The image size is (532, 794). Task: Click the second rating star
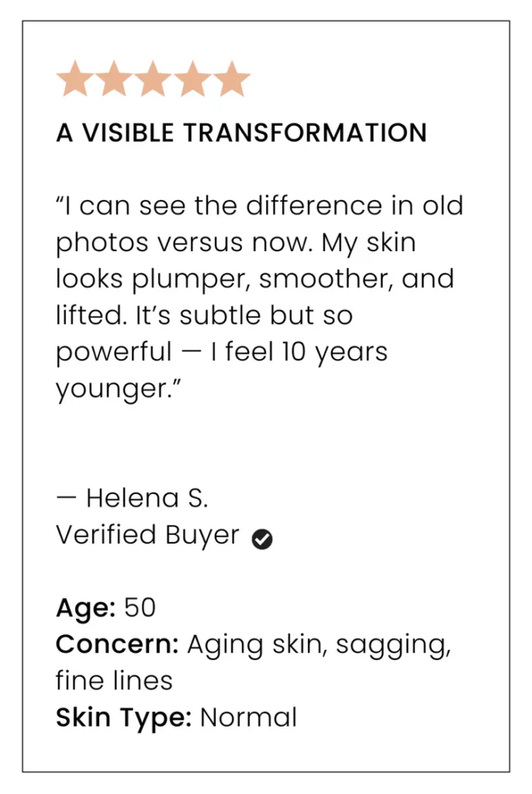[x=114, y=79]
